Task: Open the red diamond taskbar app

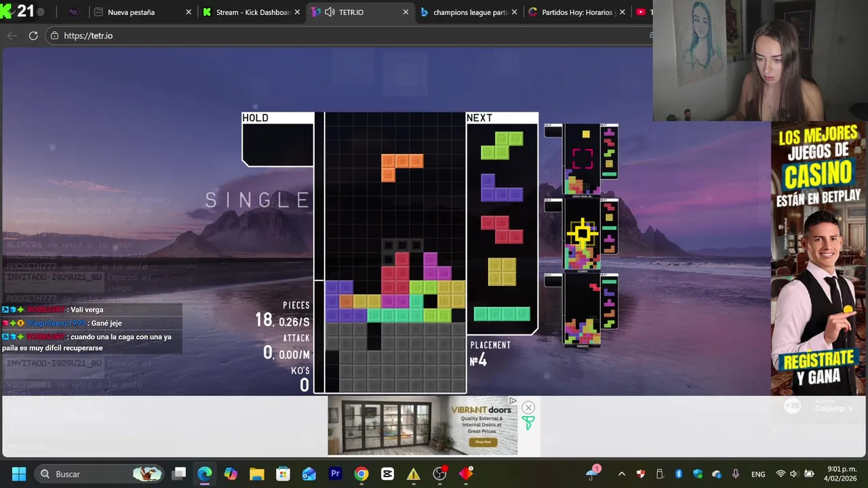Action: 466,474
